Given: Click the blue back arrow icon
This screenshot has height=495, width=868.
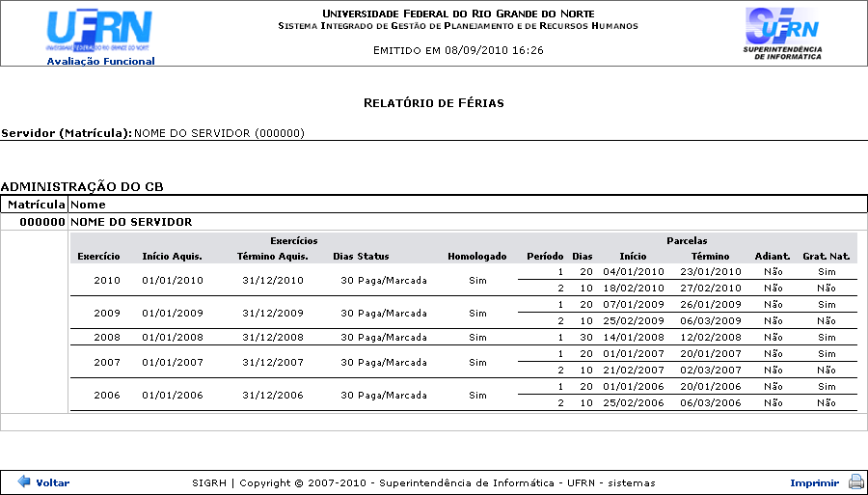Looking at the screenshot, I should tap(24, 481).
